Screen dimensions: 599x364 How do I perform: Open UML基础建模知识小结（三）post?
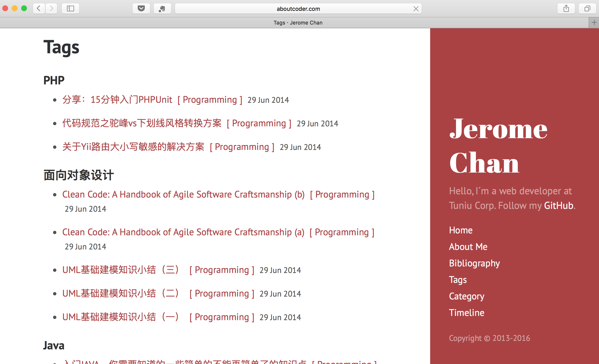point(121,270)
